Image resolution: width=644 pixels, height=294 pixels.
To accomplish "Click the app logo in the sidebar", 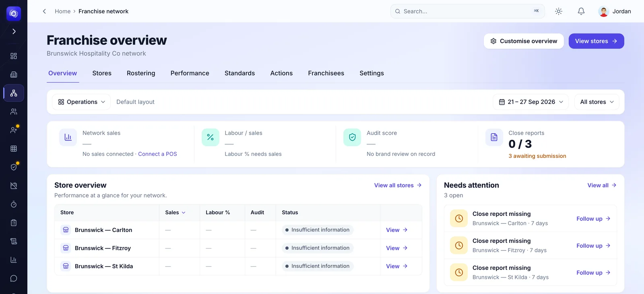I will tap(14, 14).
